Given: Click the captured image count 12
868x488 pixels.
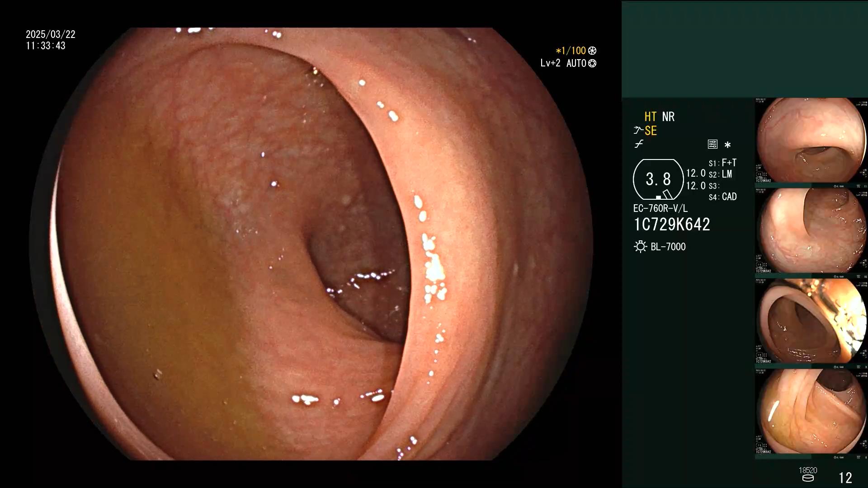Looking at the screenshot, I should 845,478.
